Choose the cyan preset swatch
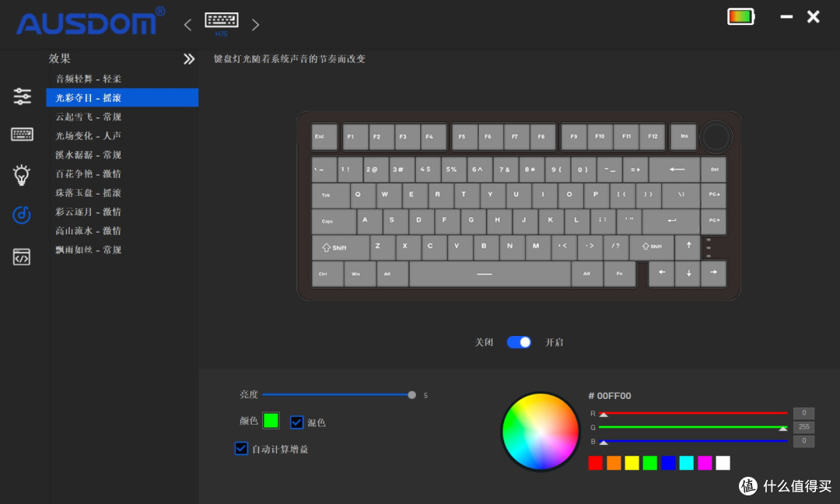 click(686, 463)
